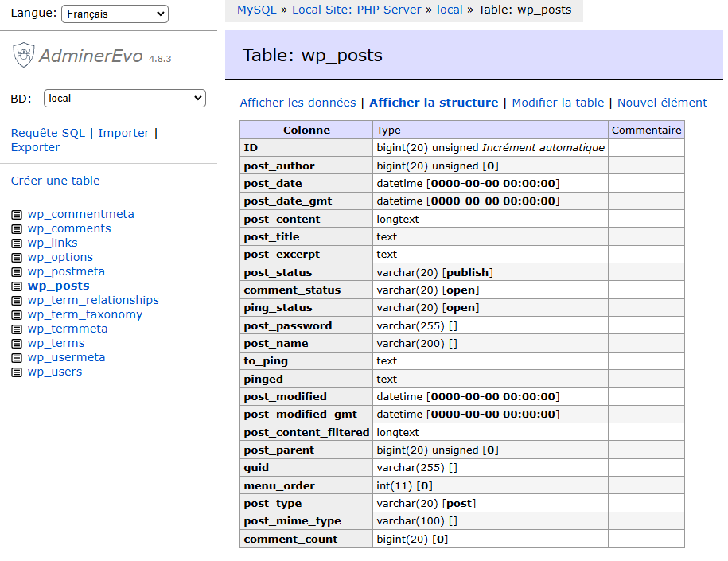Click Créer une table link

(55, 181)
